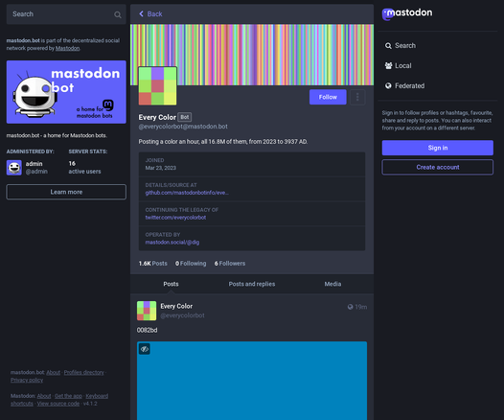Click the admin avatar icon
The image size is (504, 420).
pos(14,168)
